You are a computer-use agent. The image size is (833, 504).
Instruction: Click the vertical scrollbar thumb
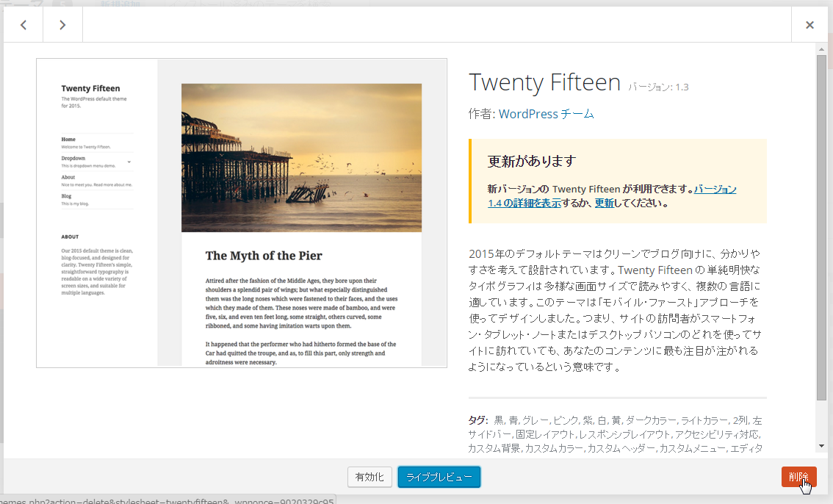(x=821, y=227)
